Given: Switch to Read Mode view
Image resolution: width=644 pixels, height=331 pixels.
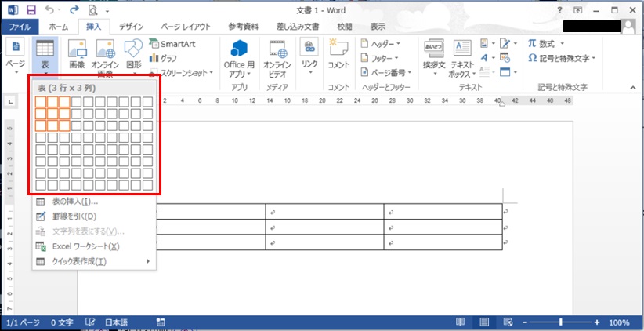Looking at the screenshot, I should [461, 322].
